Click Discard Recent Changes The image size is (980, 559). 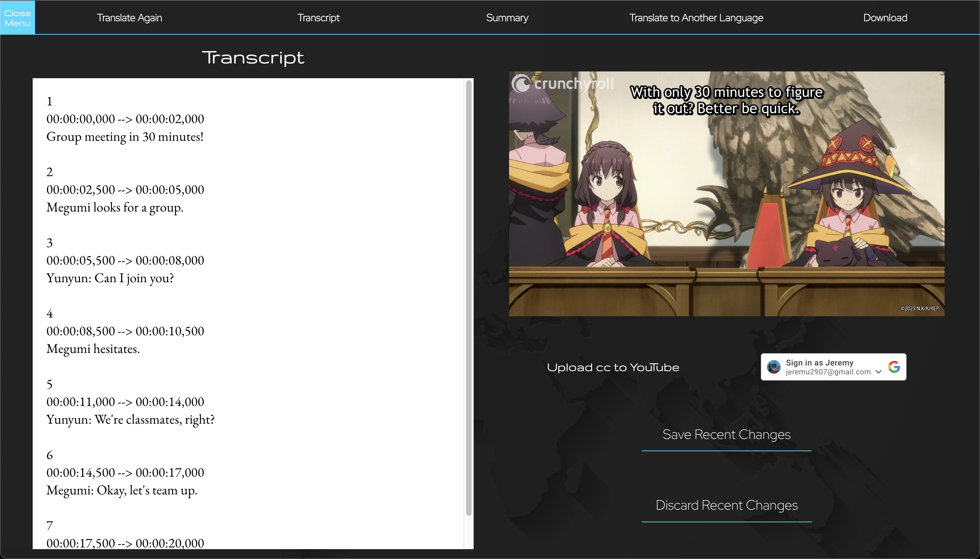click(x=726, y=505)
